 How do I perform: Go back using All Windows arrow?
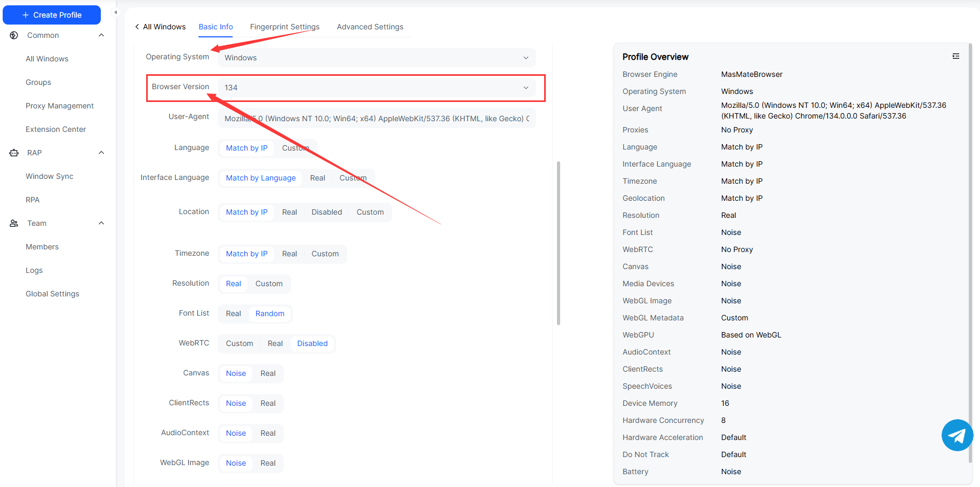[x=138, y=27]
